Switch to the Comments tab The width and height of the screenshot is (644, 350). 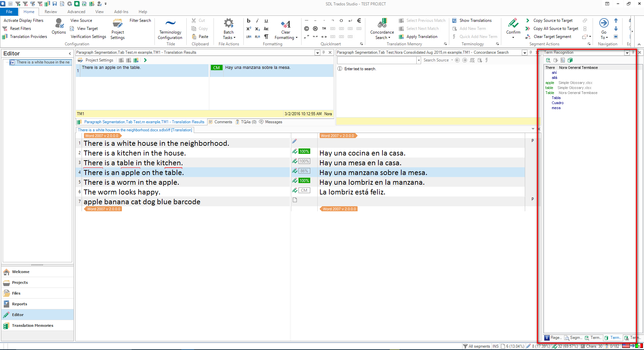coord(220,122)
